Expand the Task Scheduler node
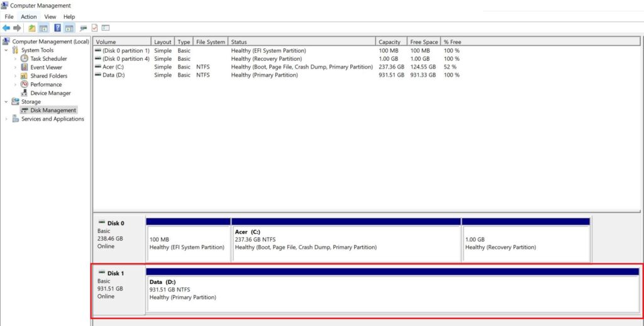 tap(15, 58)
